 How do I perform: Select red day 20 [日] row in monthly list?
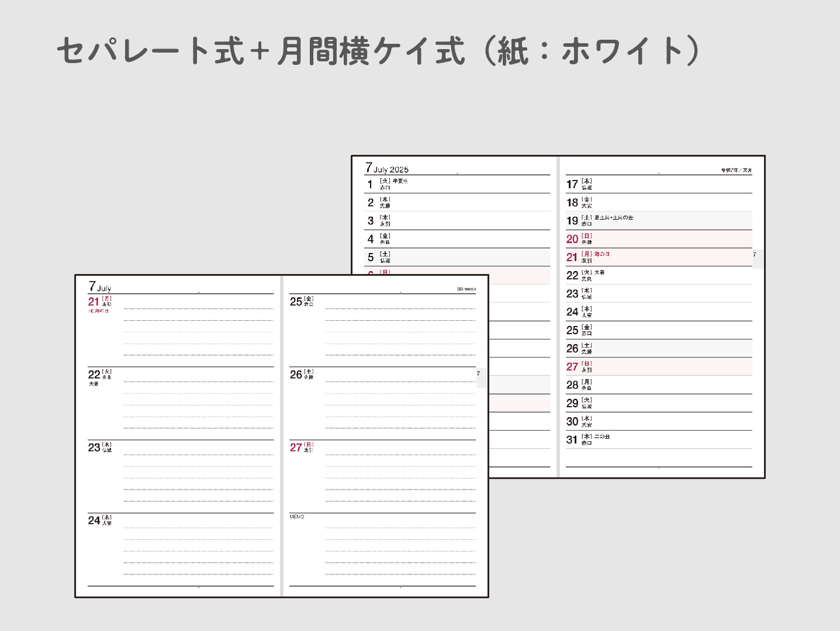[659, 238]
